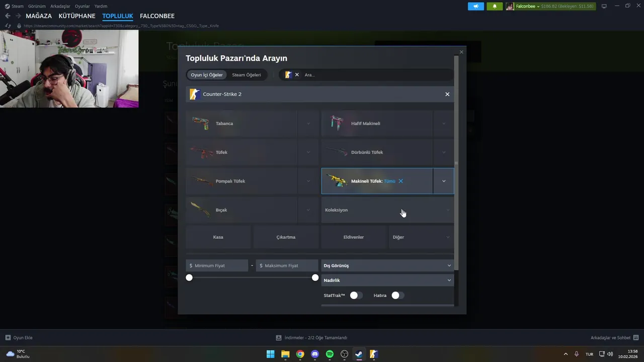The height and width of the screenshot is (362, 644).
Task: Open Steam announcements megaphone button
Action: point(475,6)
